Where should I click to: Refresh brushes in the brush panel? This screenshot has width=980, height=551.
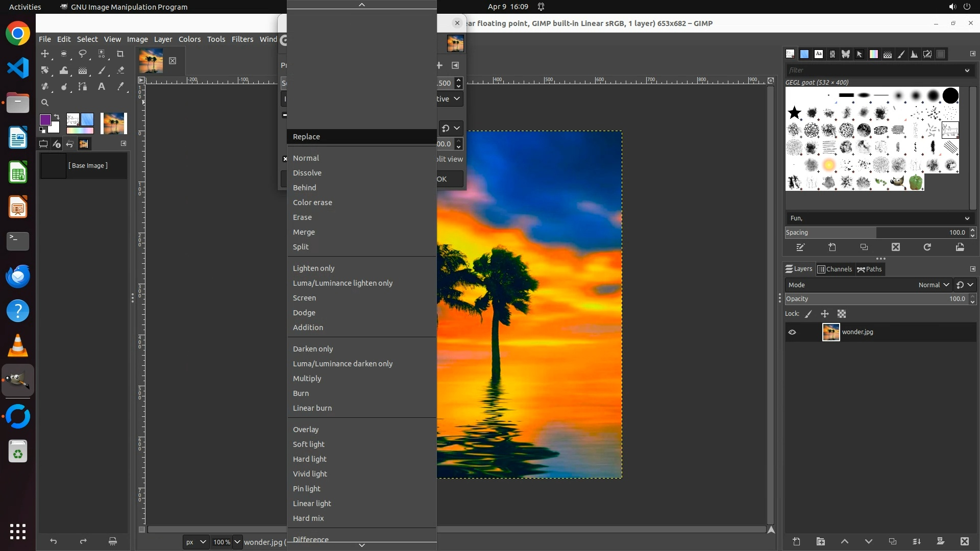pos(927,247)
